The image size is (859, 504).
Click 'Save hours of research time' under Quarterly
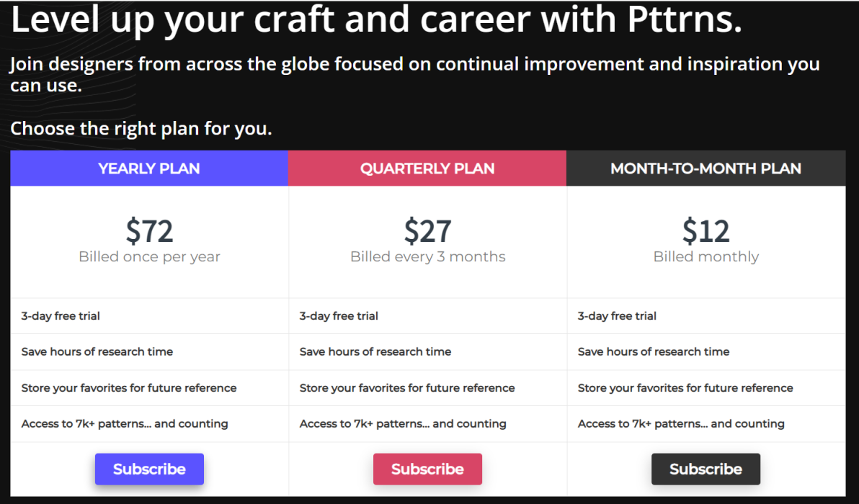point(375,352)
